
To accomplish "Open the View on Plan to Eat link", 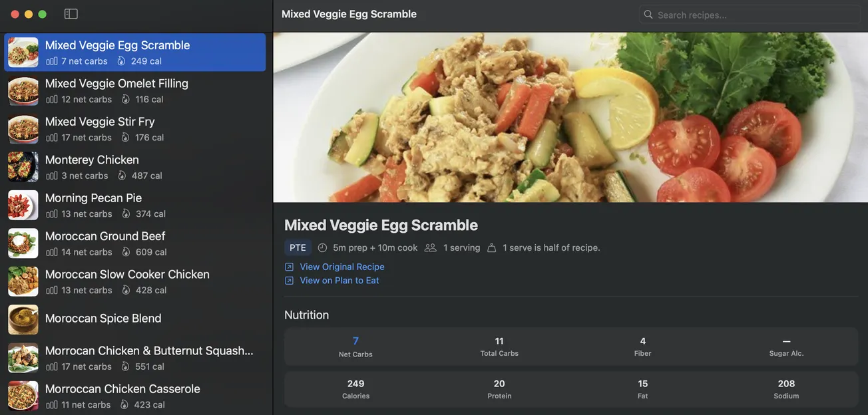I will pyautogui.click(x=339, y=280).
